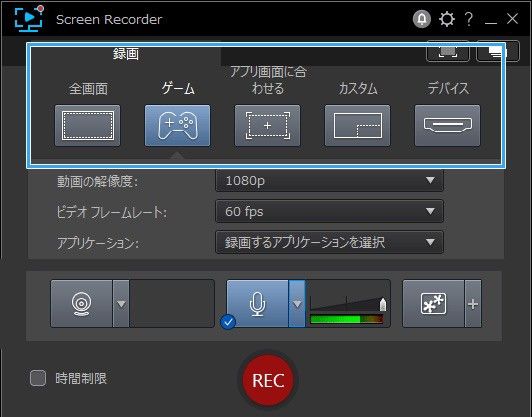Open the 動画の解像度 1080p dropdown
Screen dimensions: 532x417
(329, 181)
